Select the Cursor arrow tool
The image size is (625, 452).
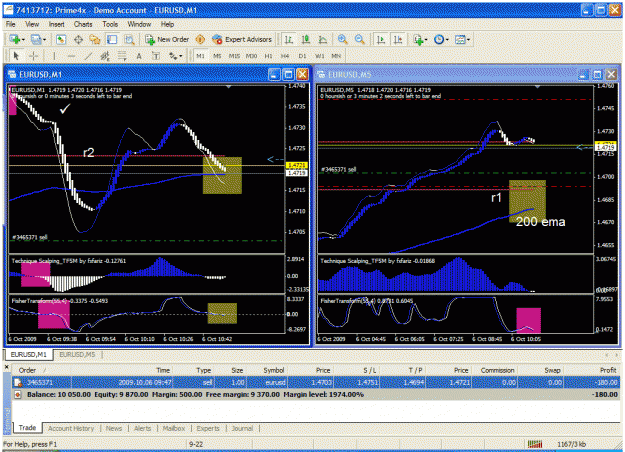pos(16,56)
